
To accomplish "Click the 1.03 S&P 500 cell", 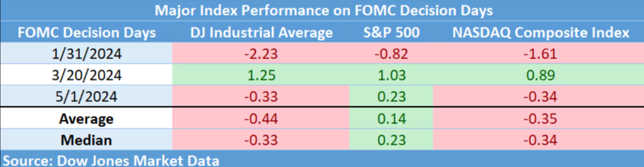I will tap(391, 75).
